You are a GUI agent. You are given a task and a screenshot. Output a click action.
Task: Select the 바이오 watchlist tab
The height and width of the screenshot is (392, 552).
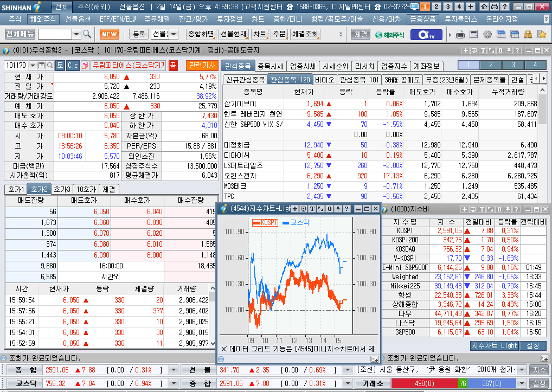[324, 80]
